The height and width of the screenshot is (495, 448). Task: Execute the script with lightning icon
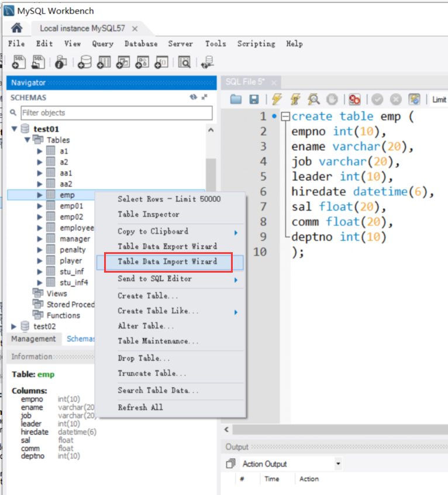coord(277,99)
